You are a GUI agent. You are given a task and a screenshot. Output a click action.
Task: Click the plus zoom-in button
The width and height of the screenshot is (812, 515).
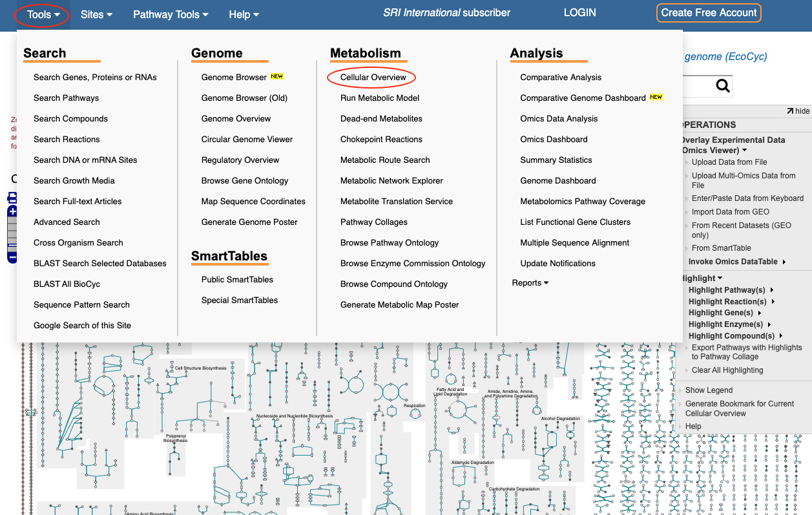12,212
